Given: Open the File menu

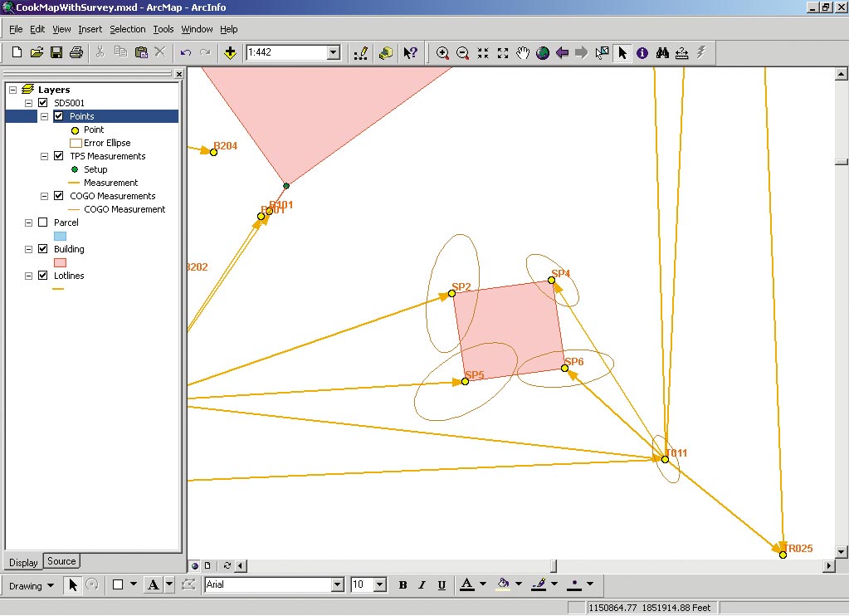Looking at the screenshot, I should [x=16, y=29].
